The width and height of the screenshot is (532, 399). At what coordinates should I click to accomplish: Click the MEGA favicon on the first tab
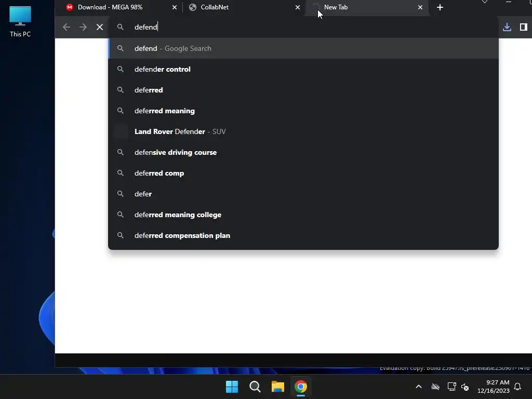coord(70,7)
